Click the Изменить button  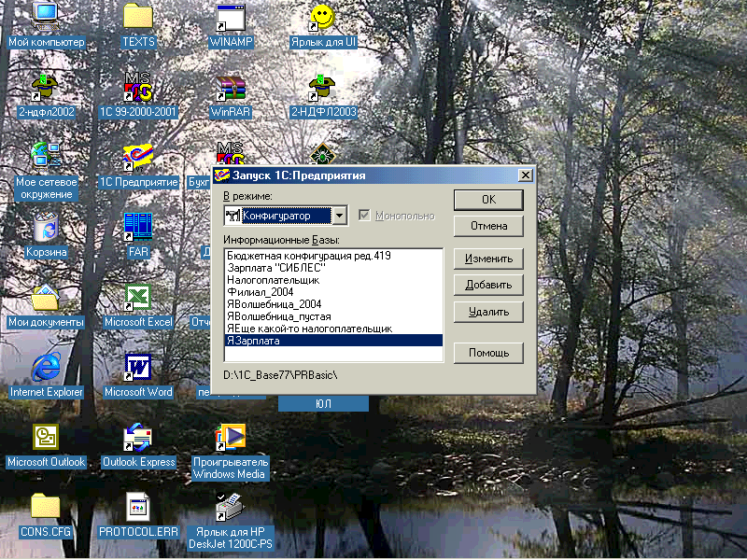point(488,259)
